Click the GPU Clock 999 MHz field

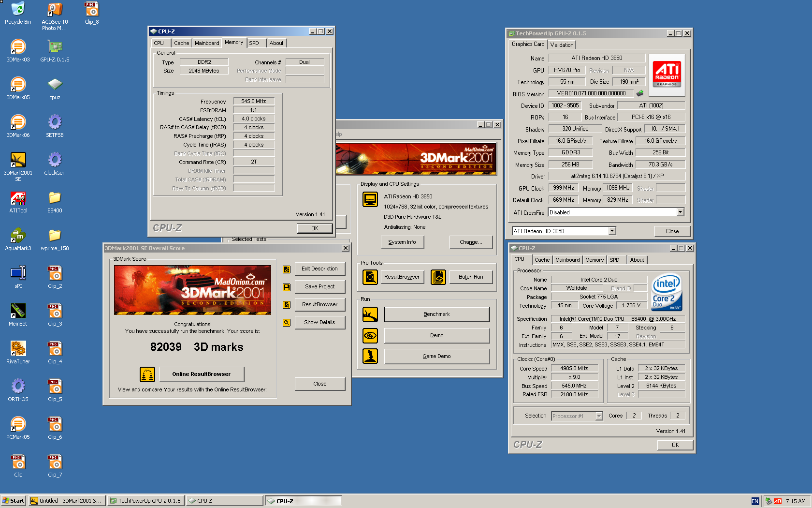coord(564,188)
